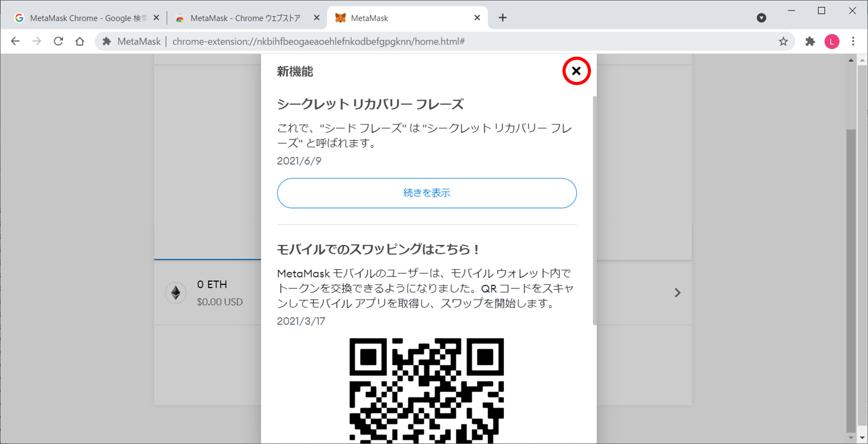Bookmark this page with star icon
The image size is (868, 444).
[783, 41]
